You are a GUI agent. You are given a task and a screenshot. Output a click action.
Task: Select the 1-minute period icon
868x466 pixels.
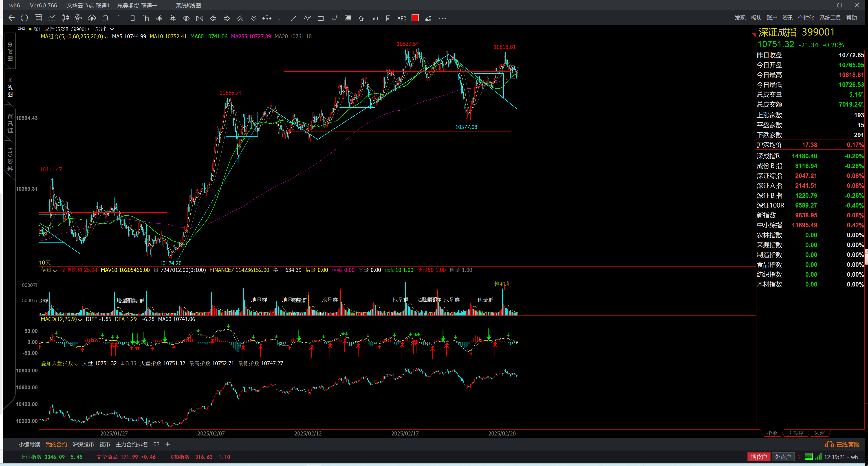[x=119, y=18]
